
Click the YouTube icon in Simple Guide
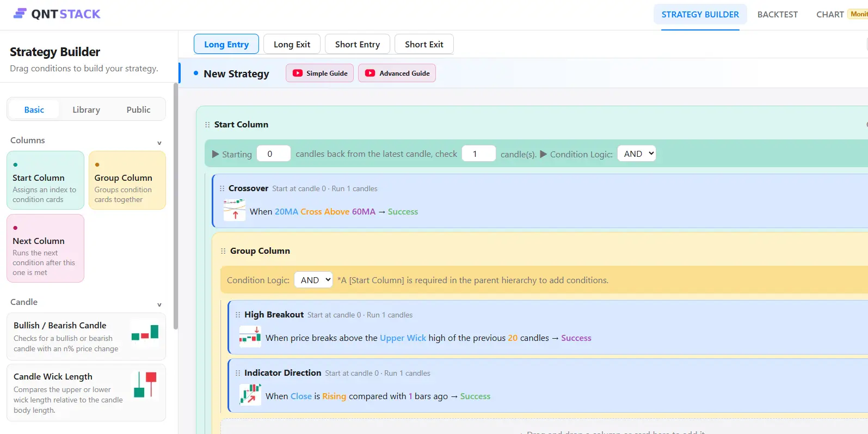298,73
